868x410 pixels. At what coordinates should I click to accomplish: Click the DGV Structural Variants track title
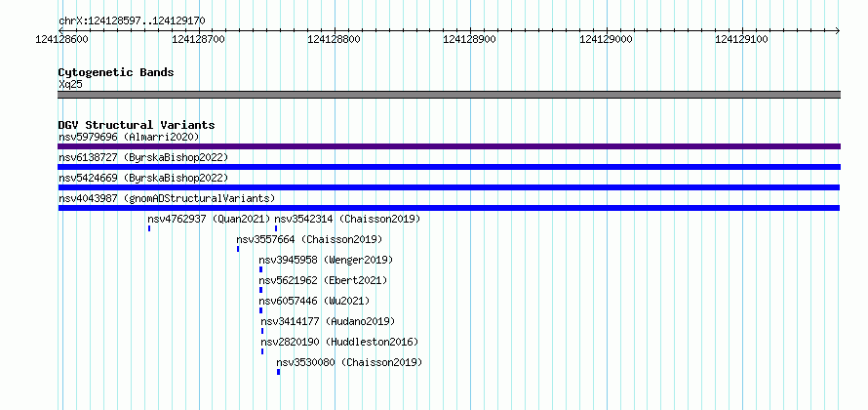pos(137,125)
